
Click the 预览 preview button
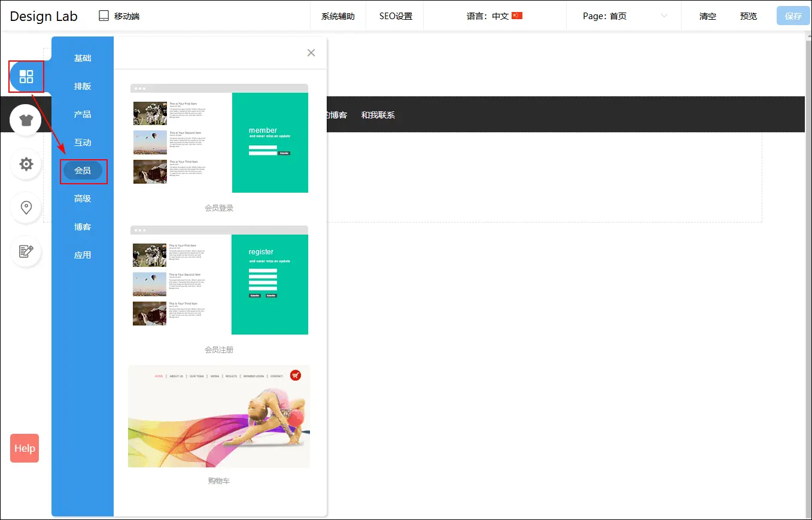pos(748,16)
